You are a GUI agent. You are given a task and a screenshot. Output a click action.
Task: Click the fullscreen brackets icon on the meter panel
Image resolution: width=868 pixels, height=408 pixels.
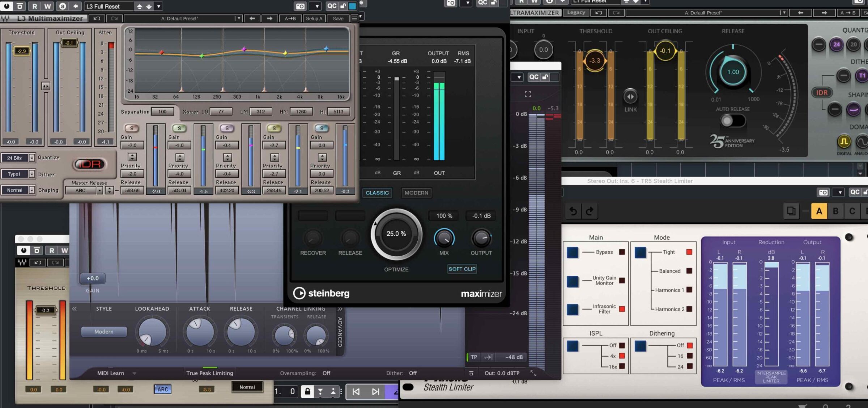pos(528,94)
